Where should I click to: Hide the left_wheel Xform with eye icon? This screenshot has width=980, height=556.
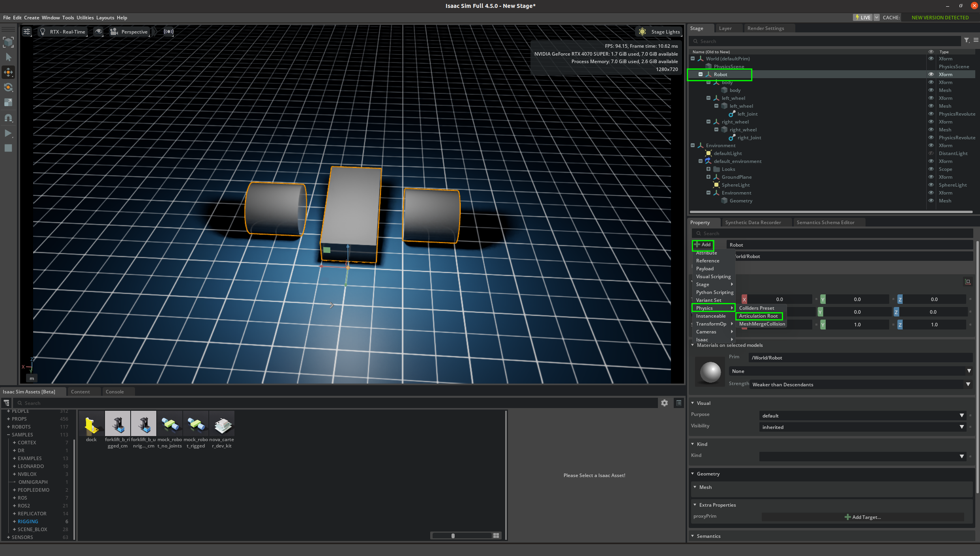click(x=931, y=98)
